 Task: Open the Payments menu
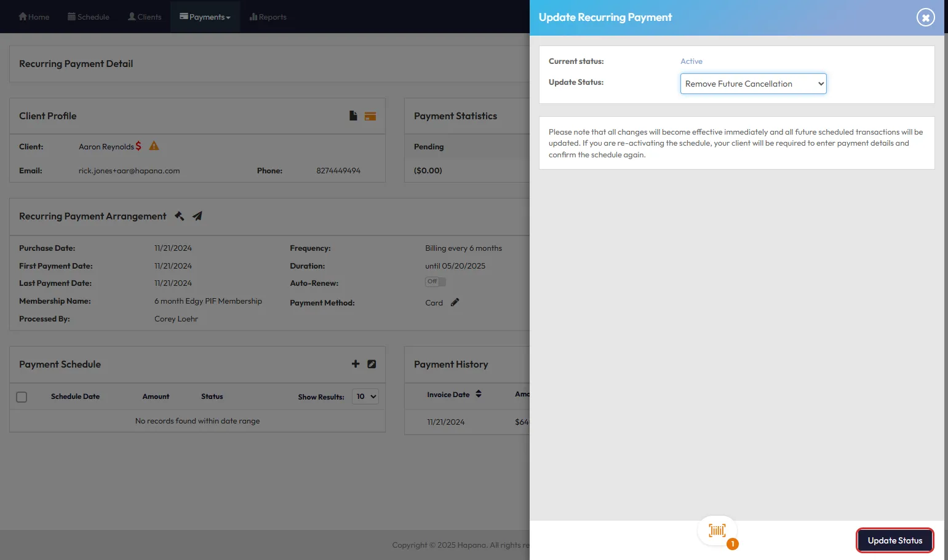[x=205, y=17]
